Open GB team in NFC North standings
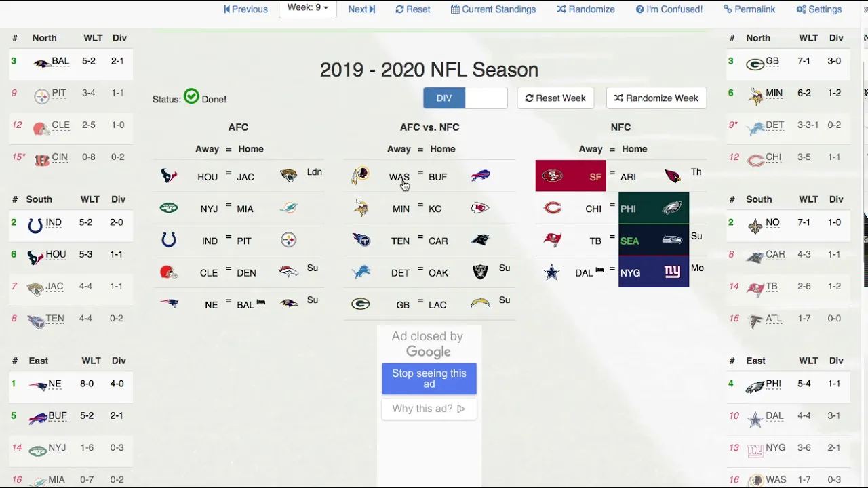The height and width of the screenshot is (488, 868). (772, 61)
